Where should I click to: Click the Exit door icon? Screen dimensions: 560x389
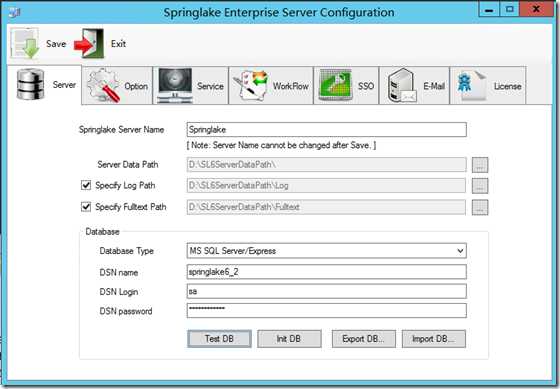pos(89,43)
